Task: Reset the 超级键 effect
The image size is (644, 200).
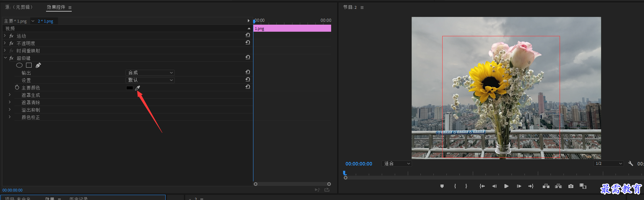Action: coord(248,57)
